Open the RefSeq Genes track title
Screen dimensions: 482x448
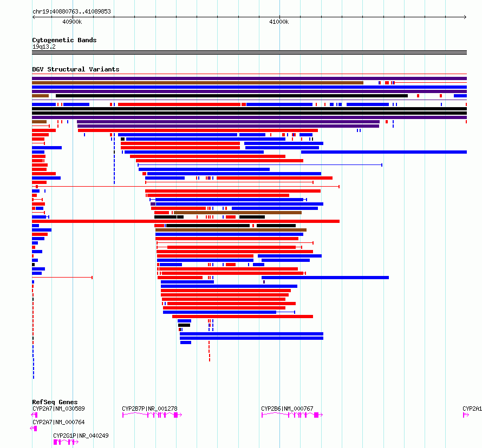pos(55,402)
